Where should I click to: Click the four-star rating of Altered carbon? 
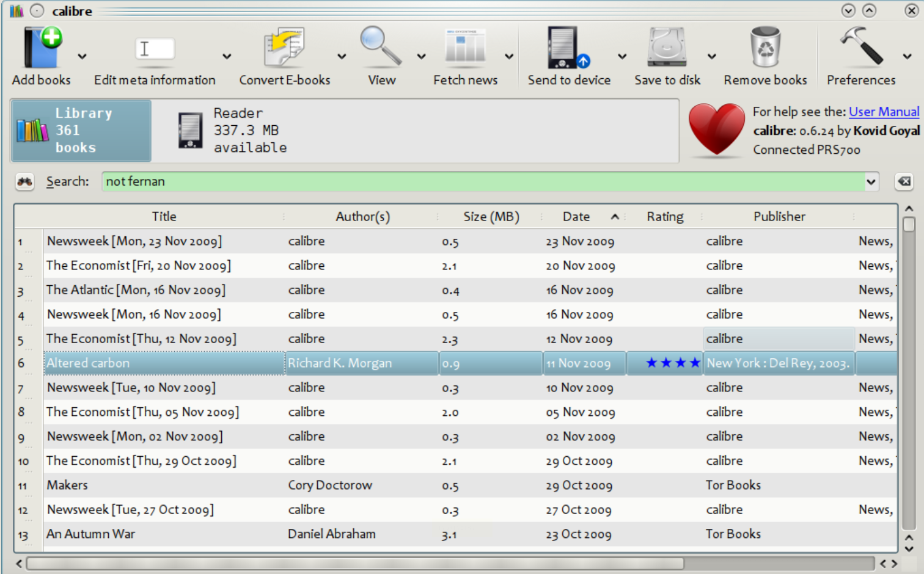point(673,363)
